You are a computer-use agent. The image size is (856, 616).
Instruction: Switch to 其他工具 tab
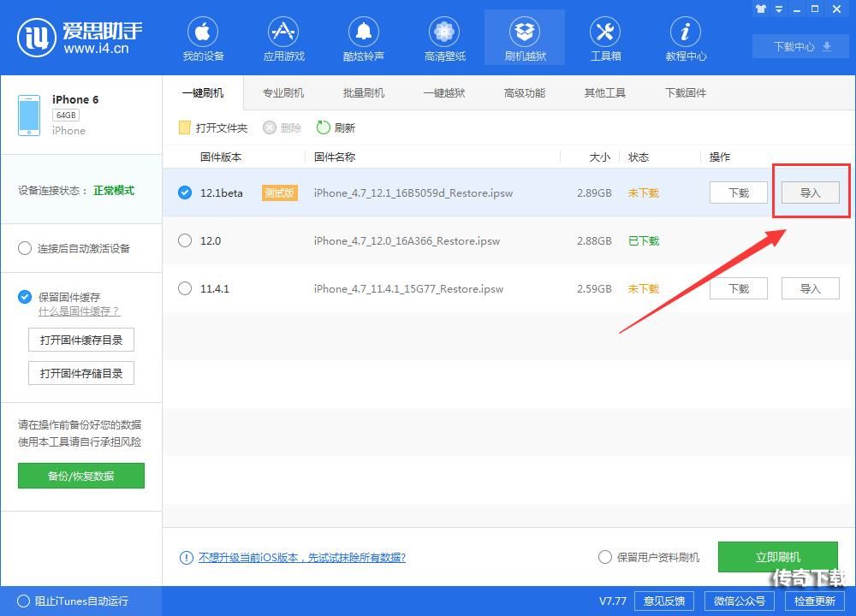pos(605,92)
